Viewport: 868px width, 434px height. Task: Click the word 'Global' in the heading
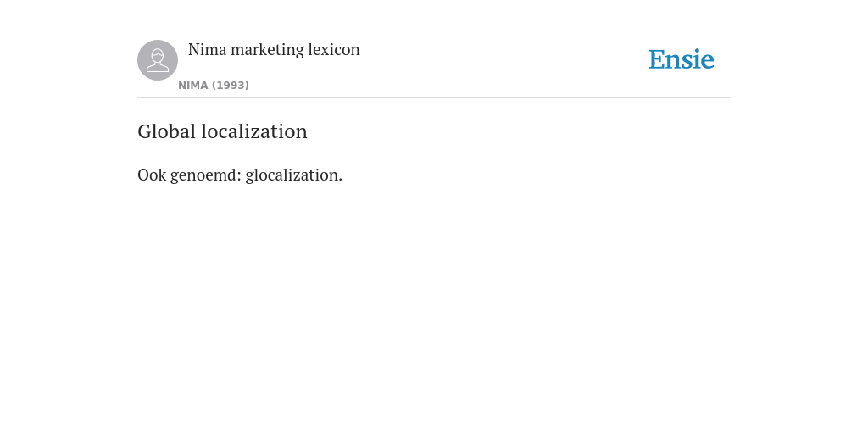(167, 131)
